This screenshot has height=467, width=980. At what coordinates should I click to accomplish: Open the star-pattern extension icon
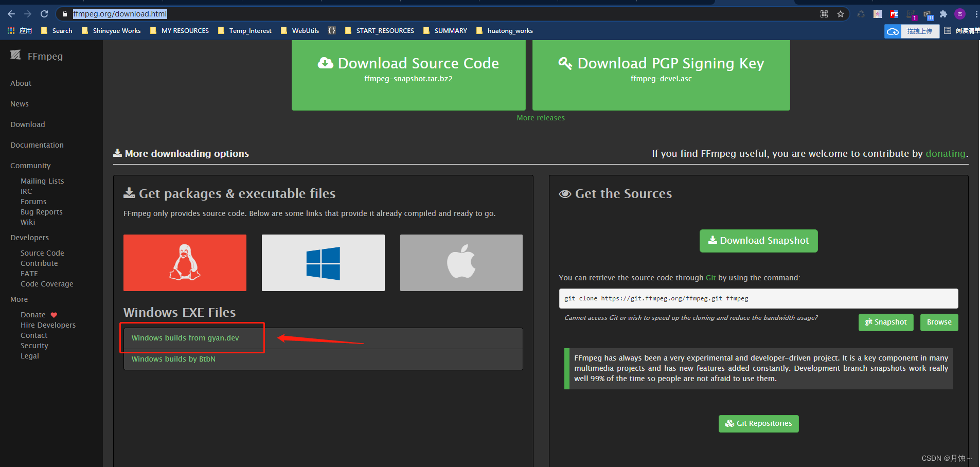[878, 14]
